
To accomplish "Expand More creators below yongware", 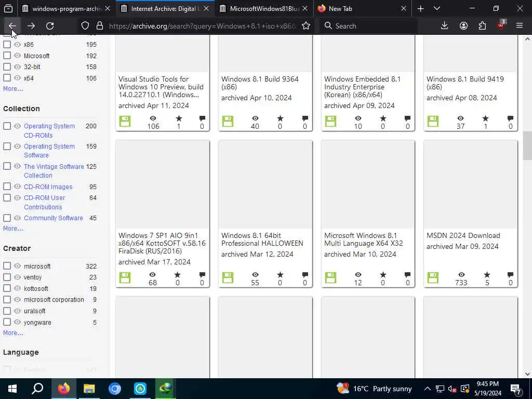I will pyautogui.click(x=13, y=333).
